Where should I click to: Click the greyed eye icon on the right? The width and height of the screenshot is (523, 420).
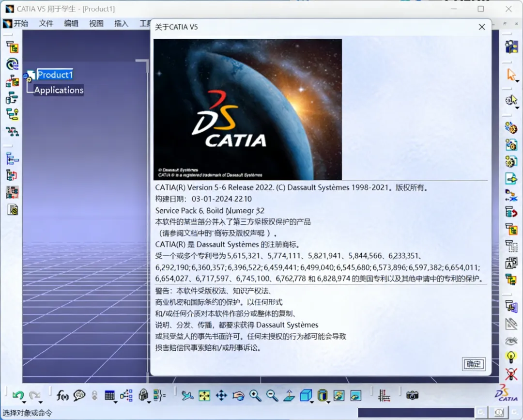tap(511, 341)
